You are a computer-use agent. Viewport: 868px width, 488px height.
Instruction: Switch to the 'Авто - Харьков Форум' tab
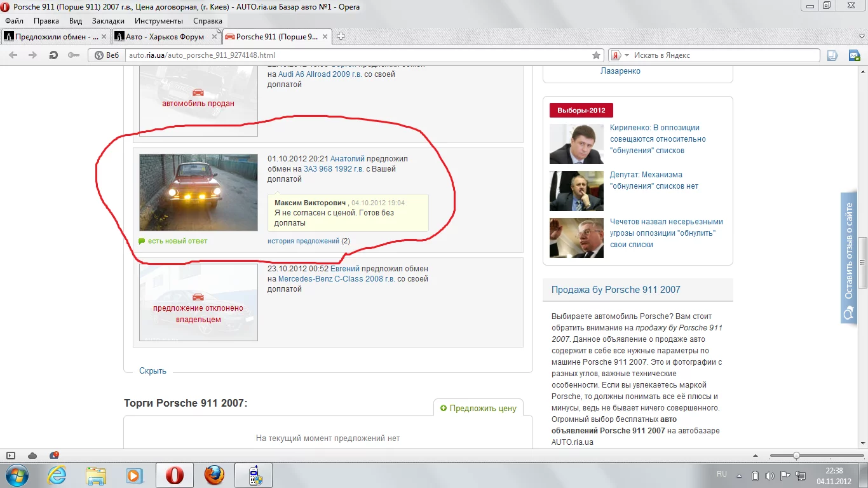pyautogui.click(x=166, y=37)
